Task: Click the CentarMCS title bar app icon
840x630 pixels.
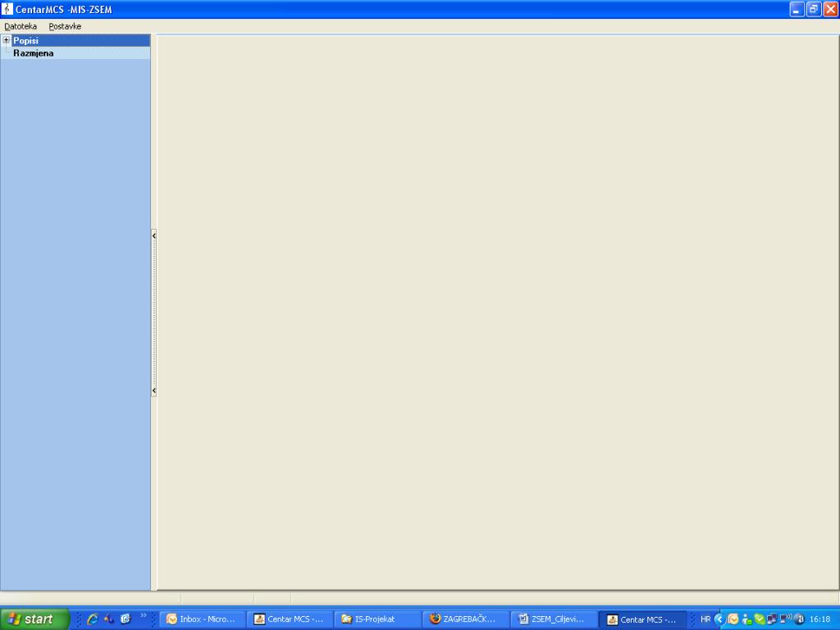Action: tap(7, 9)
